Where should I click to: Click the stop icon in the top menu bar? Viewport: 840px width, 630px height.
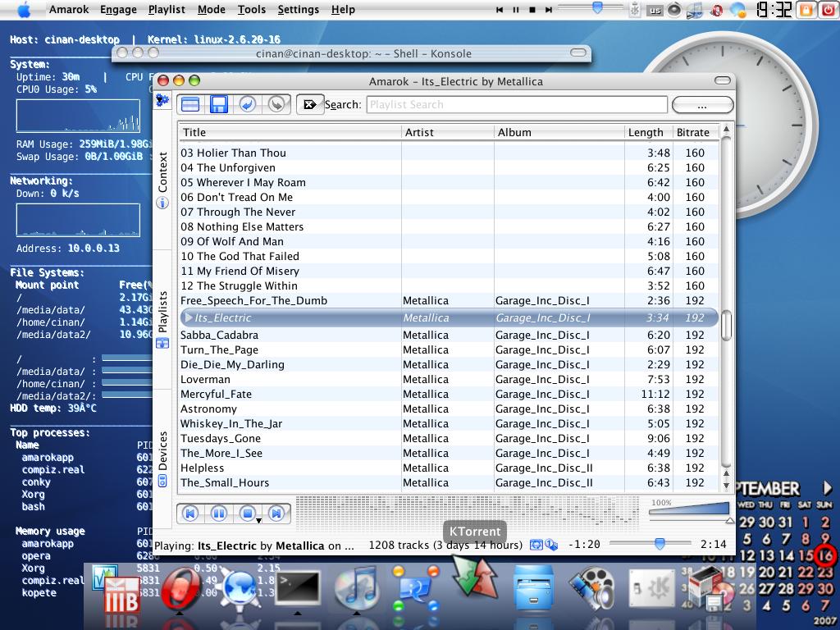coord(532,10)
